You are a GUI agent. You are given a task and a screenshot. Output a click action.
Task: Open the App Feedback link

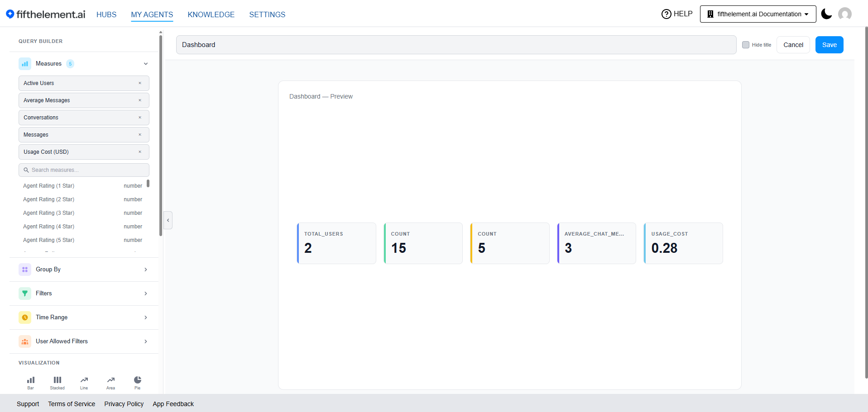(173, 404)
